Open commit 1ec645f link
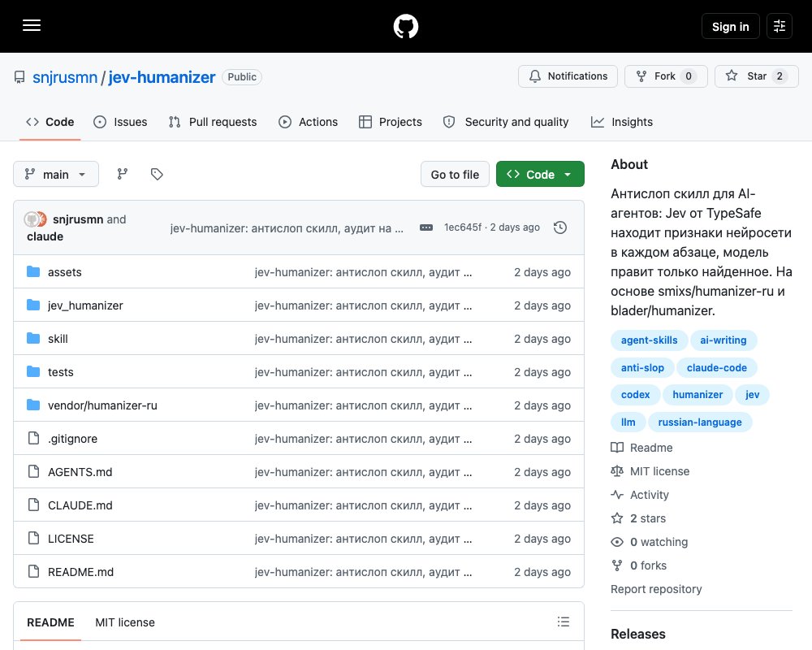812x650 pixels. pyautogui.click(x=463, y=227)
